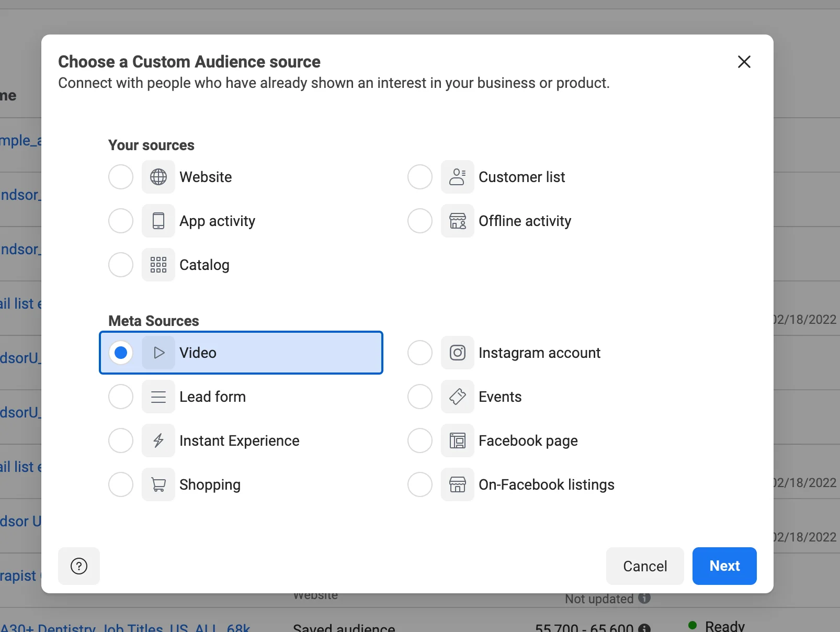840x632 pixels.
Task: Select the Website radio button
Action: [121, 177]
